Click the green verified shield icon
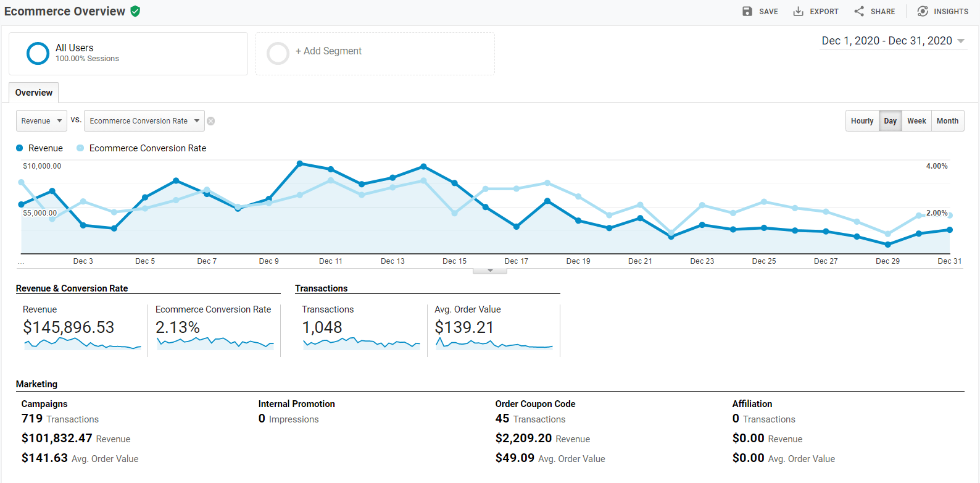The height and width of the screenshot is (483, 980). 135,11
